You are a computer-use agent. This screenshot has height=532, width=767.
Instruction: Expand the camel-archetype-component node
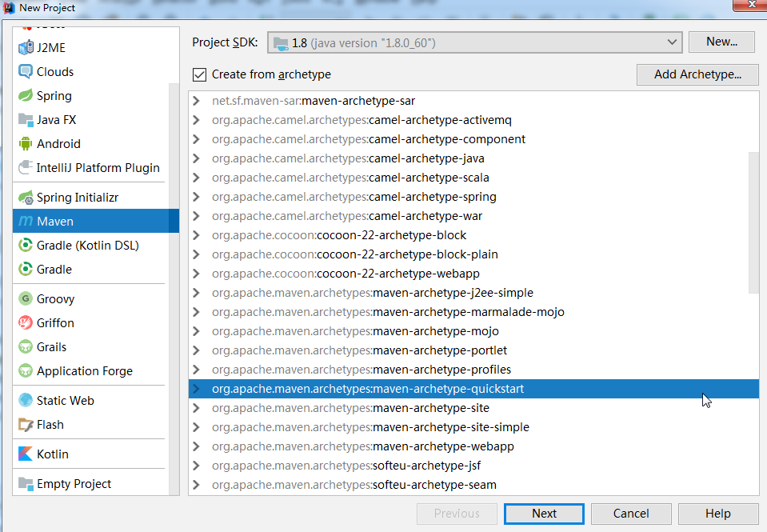click(x=196, y=139)
